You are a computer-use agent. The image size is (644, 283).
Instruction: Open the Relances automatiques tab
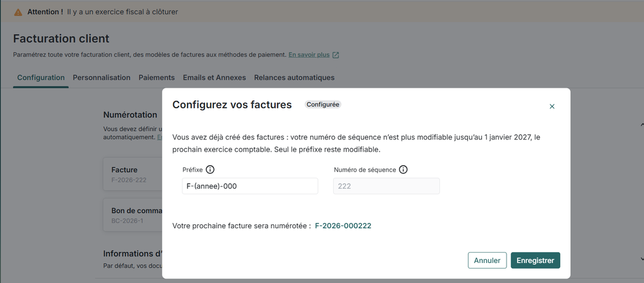coord(294,77)
